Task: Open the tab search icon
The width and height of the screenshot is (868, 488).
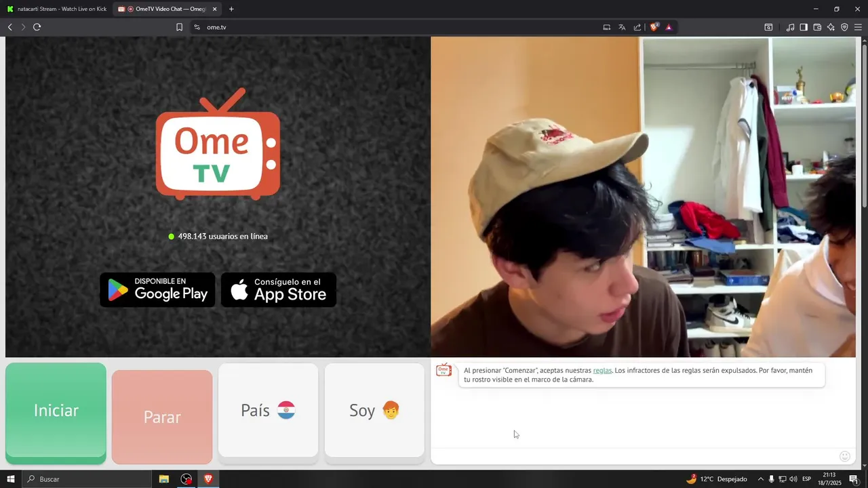Action: click(x=768, y=27)
